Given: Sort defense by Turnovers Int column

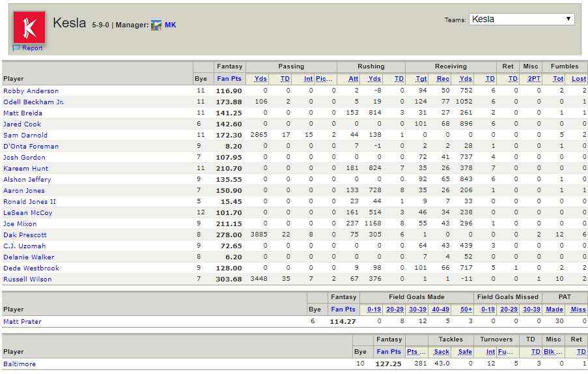Looking at the screenshot, I should coord(490,351).
